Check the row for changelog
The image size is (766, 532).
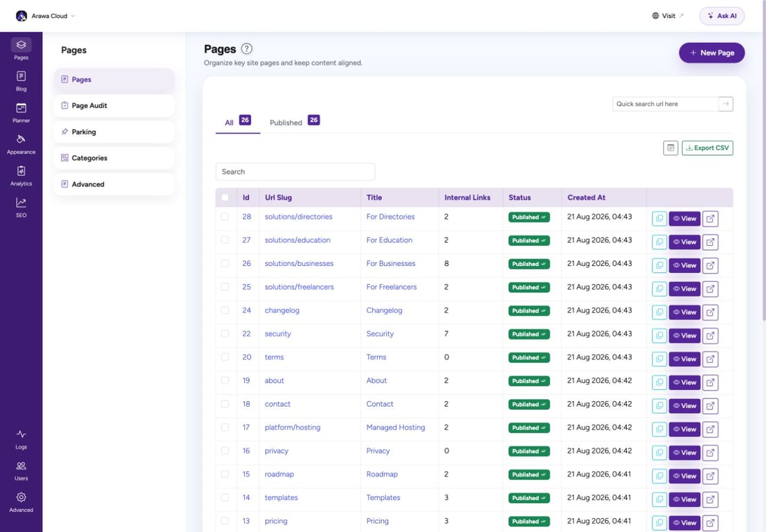tap(225, 310)
